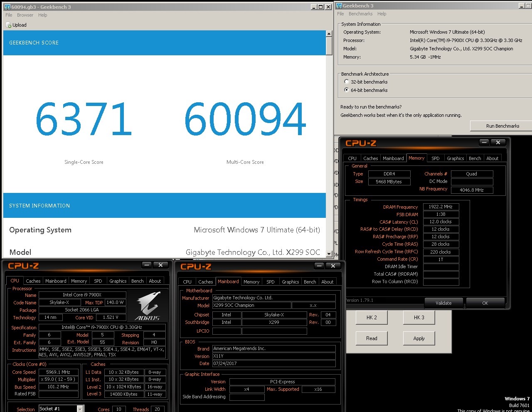Open Graphics tab in CPU-Z Memory window
Screen dimensions: 532x412
456,158
